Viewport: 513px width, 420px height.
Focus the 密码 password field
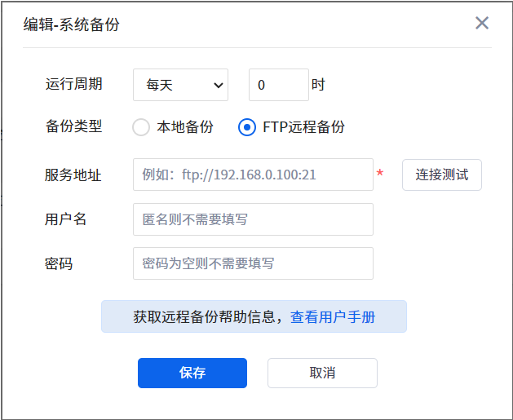(253, 263)
